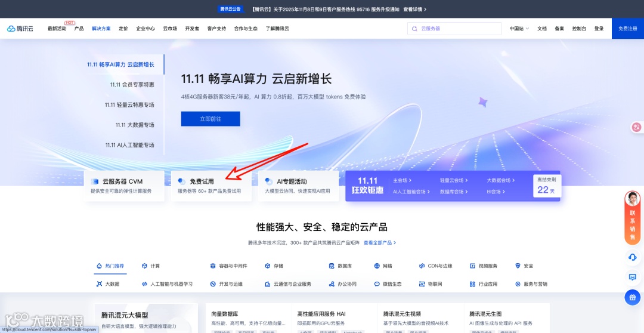Open the 大数据会场 link
Image resolution: width=644 pixels, height=333 pixels.
click(x=501, y=180)
